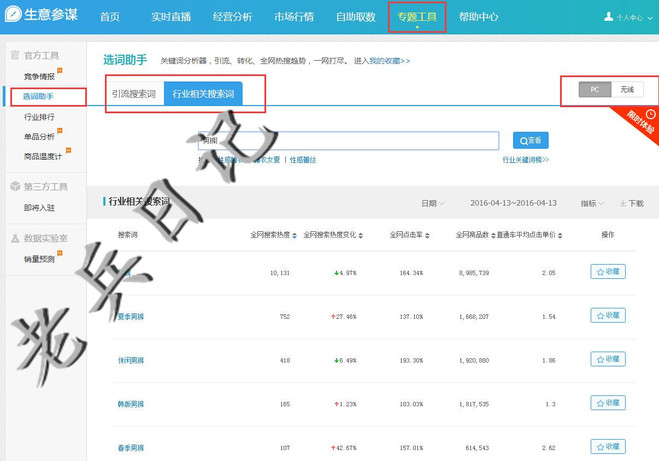Screen dimensions: 659x461
Task: Click the orange badge next to 销量预测
Action: (60, 253)
